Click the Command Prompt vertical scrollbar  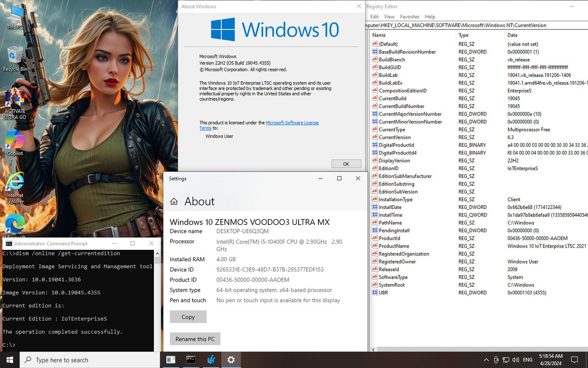(157, 300)
